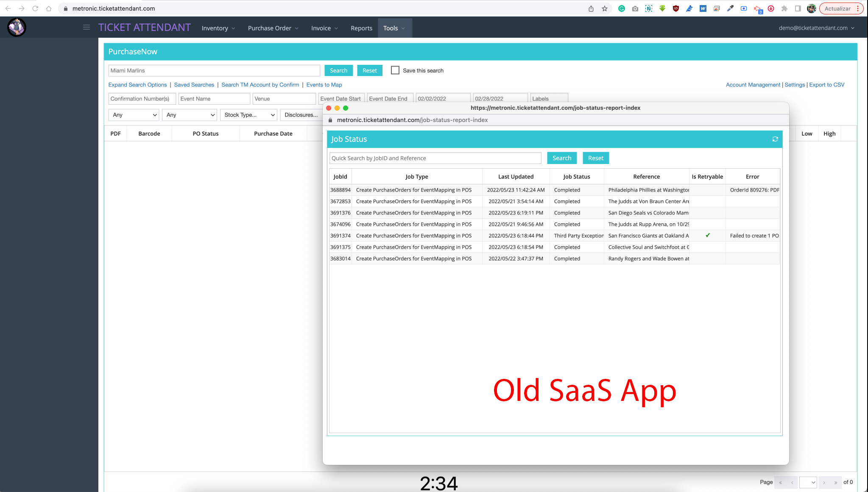Click the Expand Search Options link
This screenshot has height=492, width=868.
[x=137, y=85]
